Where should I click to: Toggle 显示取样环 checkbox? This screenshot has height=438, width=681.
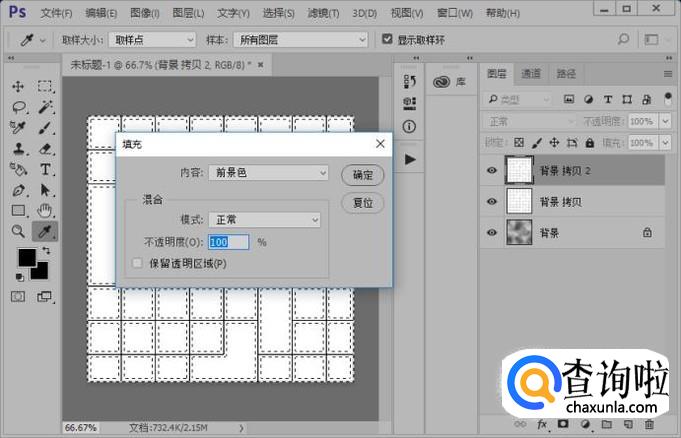[x=388, y=39]
